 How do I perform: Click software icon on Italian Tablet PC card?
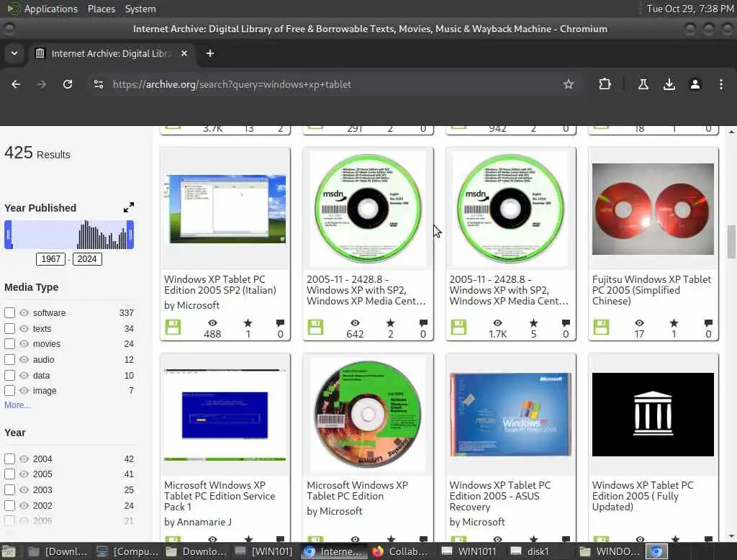coord(173,327)
